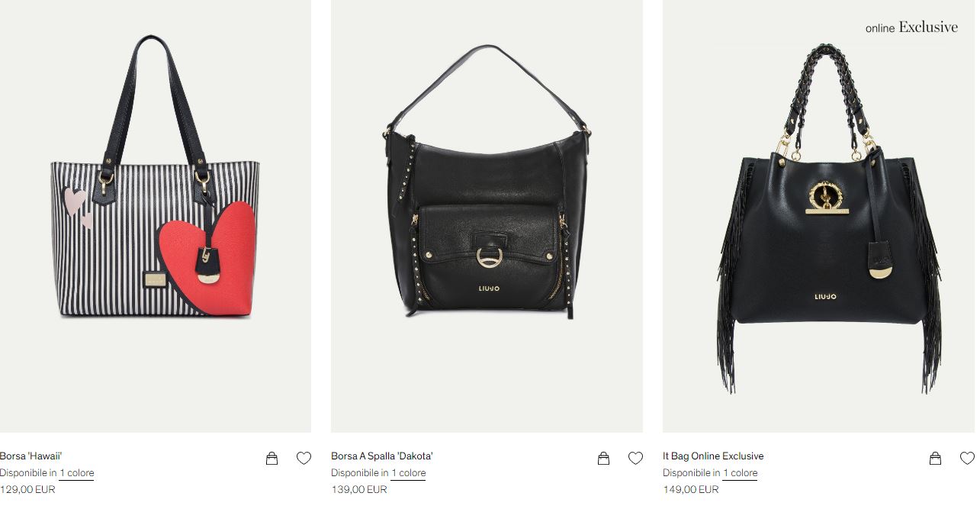This screenshot has width=980, height=509.
Task: Click 'Disponibile in' text under It Bag
Action: pos(692,473)
